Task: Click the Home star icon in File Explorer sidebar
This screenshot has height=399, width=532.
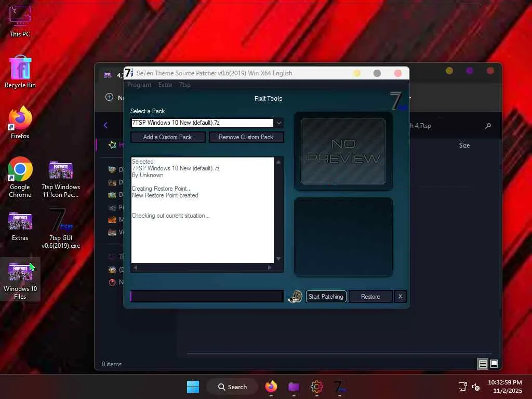Action: point(112,145)
